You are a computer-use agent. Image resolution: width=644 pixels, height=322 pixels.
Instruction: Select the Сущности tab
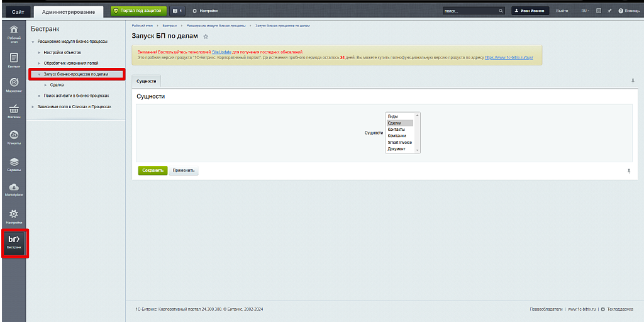point(147,81)
